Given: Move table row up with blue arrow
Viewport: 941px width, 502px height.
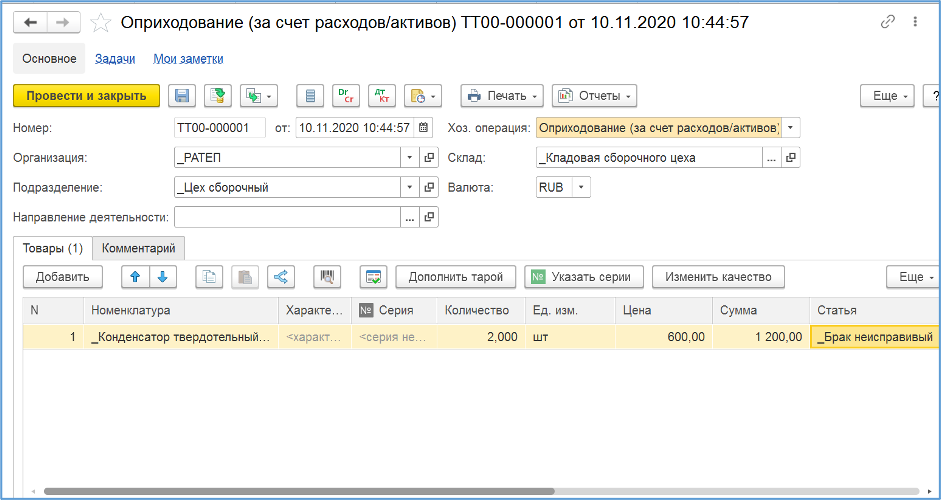Looking at the screenshot, I should pyautogui.click(x=135, y=277).
